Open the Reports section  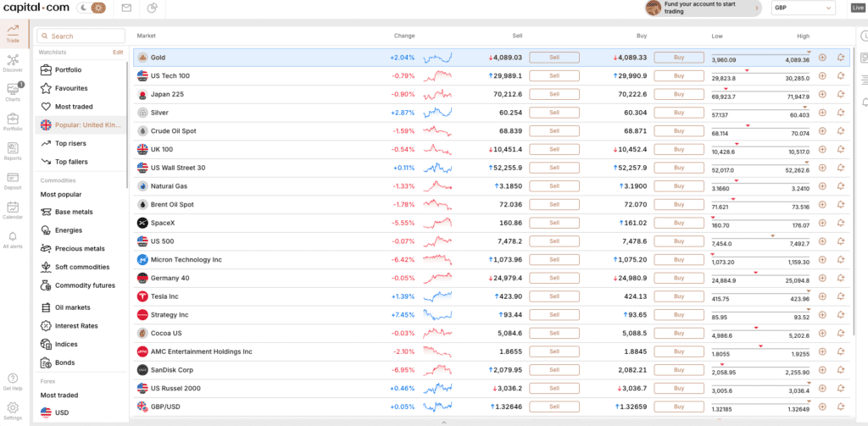(x=13, y=151)
